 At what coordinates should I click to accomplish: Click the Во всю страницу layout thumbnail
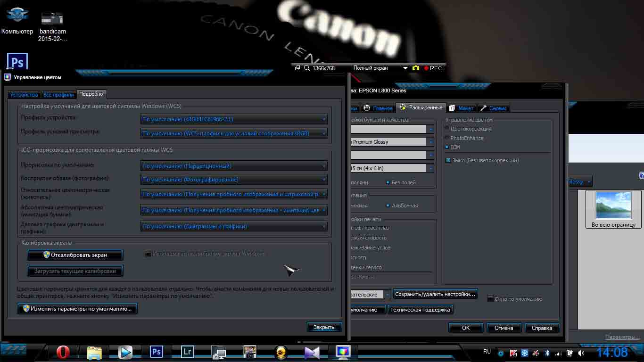tap(614, 209)
